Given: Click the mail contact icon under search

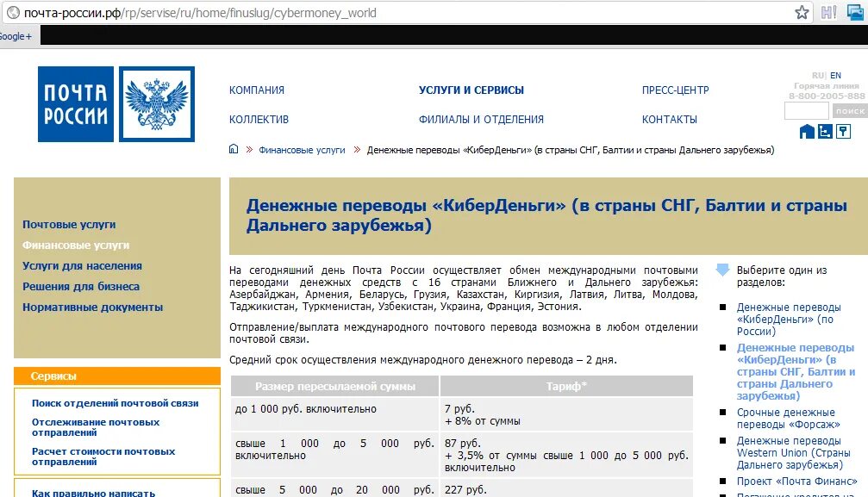Looking at the screenshot, I should [843, 131].
